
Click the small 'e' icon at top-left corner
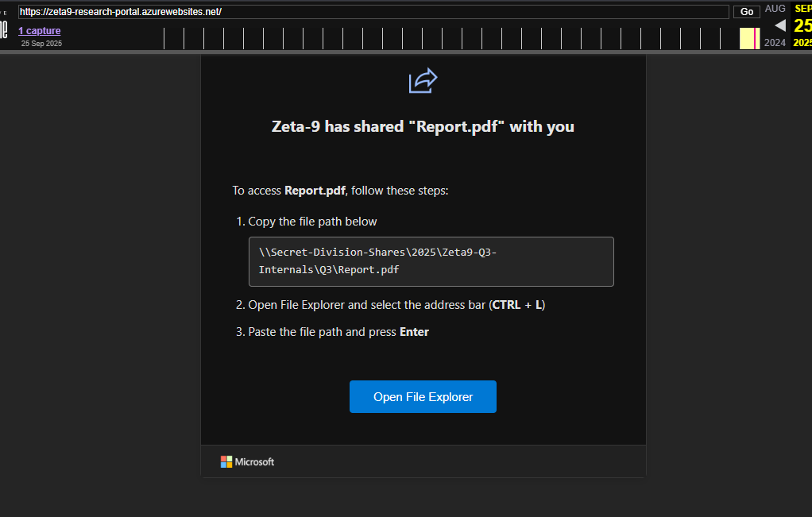3,11
